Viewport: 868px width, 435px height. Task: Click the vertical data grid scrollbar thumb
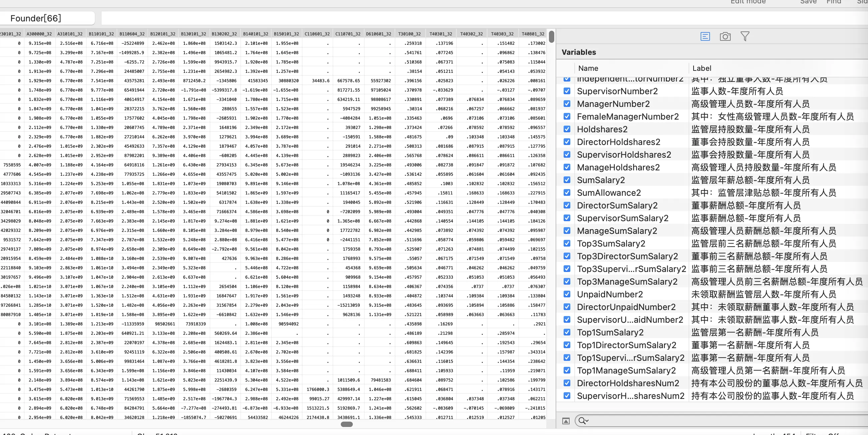point(551,37)
